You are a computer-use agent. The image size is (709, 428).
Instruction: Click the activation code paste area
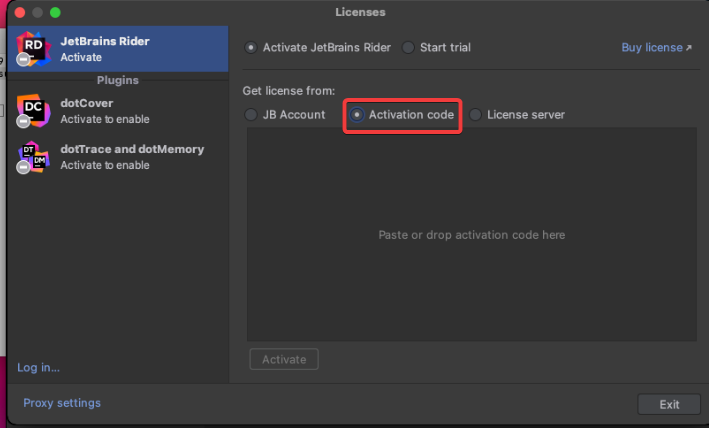point(472,234)
